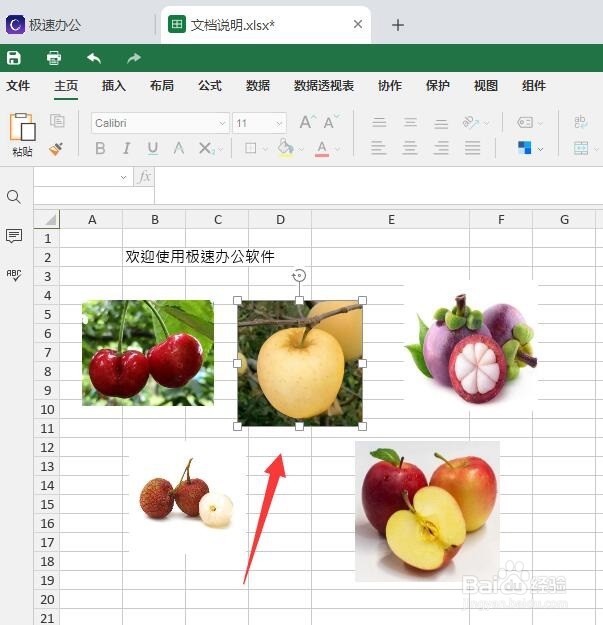Image resolution: width=603 pixels, height=625 pixels.
Task: Open the 文件 menu
Action: tap(18, 86)
